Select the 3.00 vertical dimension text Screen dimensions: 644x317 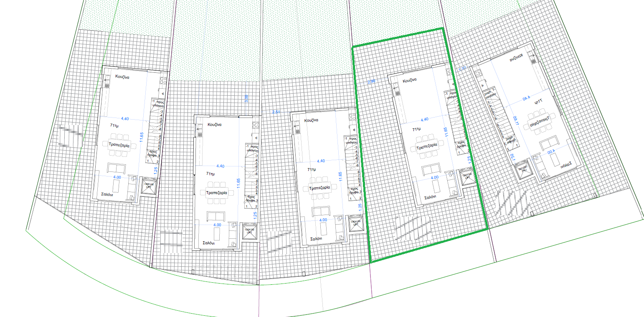246,99
